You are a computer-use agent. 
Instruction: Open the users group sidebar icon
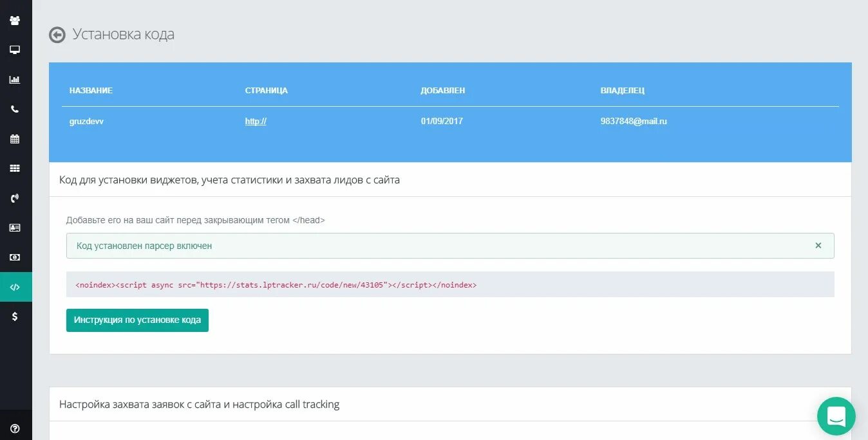[15, 21]
